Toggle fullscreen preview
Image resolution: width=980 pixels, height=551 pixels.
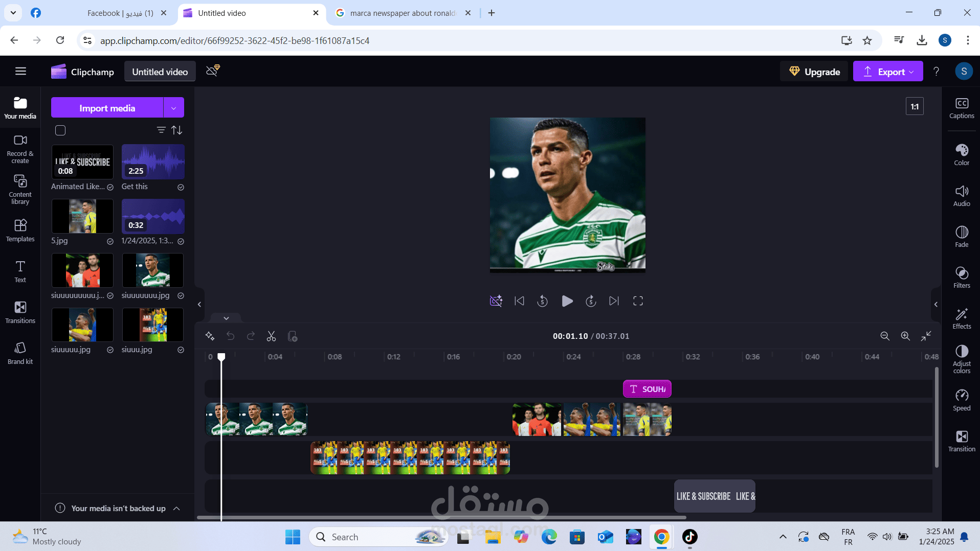(x=638, y=301)
